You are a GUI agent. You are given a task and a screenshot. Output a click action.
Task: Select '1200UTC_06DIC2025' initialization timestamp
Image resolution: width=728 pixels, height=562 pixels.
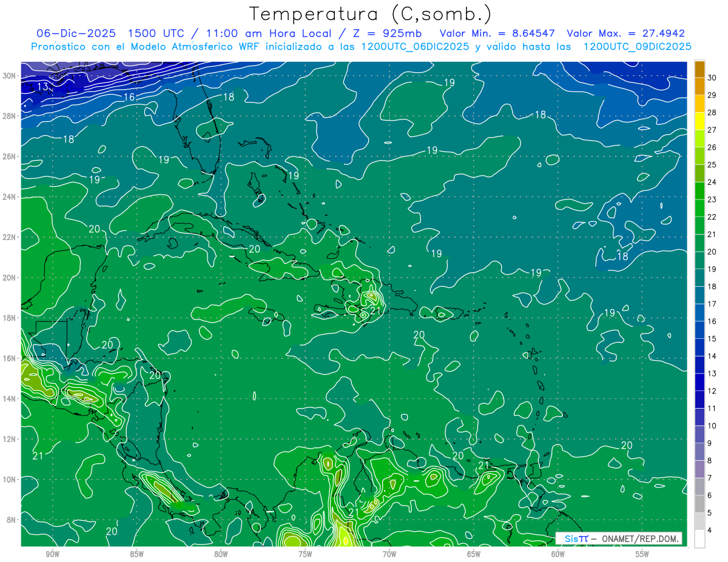pyautogui.click(x=416, y=47)
